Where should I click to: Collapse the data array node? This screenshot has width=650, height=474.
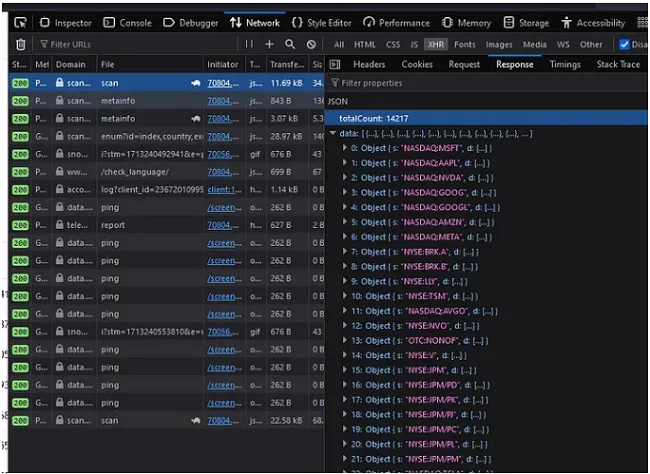[332, 134]
